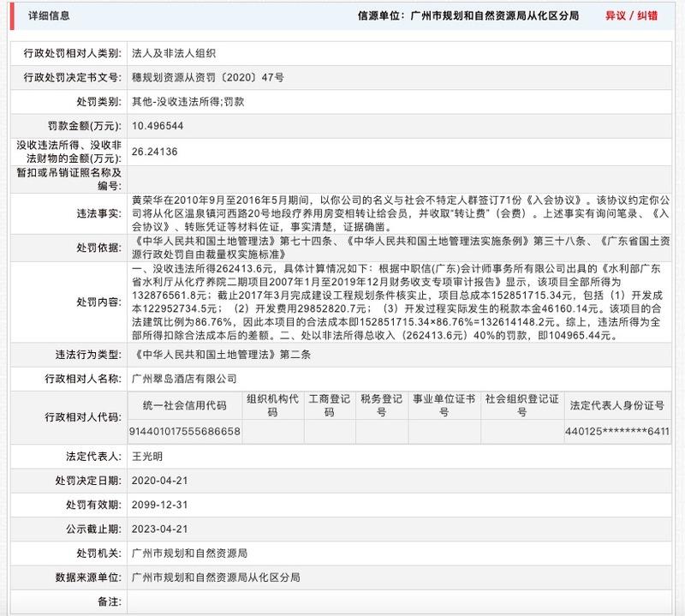685x616 pixels.
Task: Click the 事业单位证书号 column header
Action: point(444,405)
